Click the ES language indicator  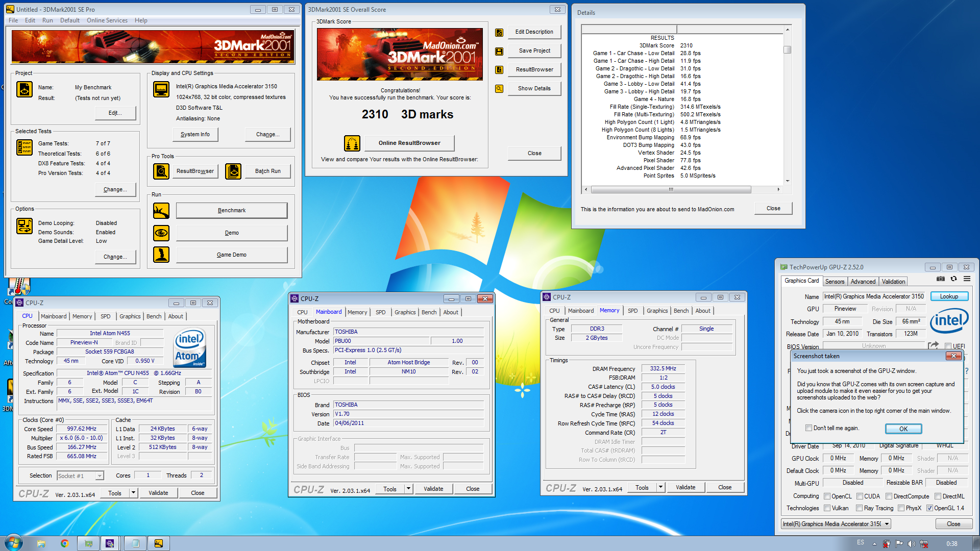click(861, 543)
